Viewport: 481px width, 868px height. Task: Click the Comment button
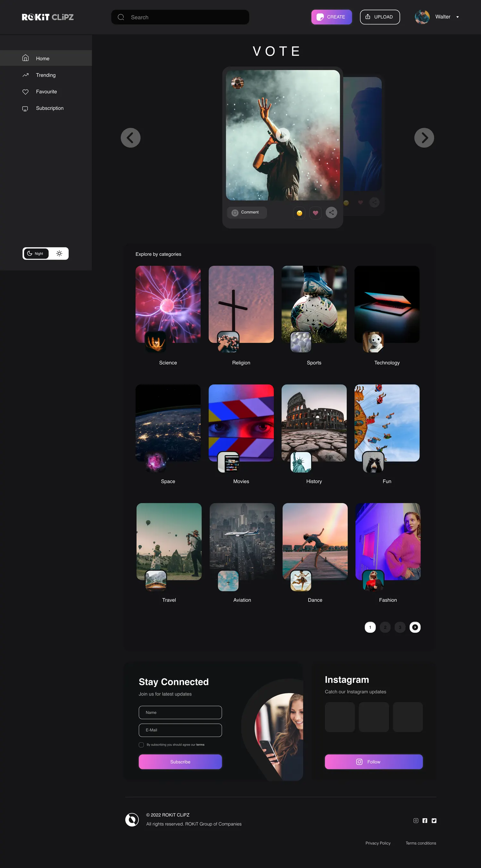pyautogui.click(x=247, y=213)
